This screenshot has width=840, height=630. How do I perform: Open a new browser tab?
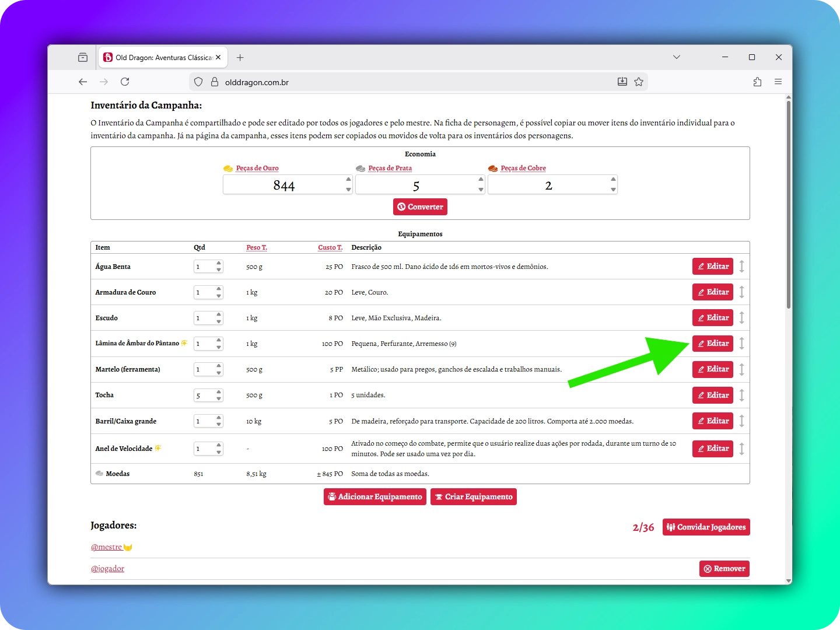point(240,58)
